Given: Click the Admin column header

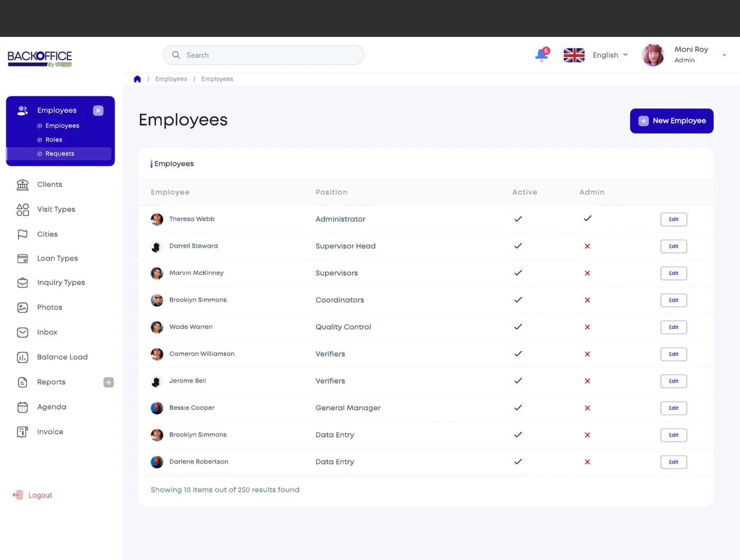Looking at the screenshot, I should pos(592,192).
